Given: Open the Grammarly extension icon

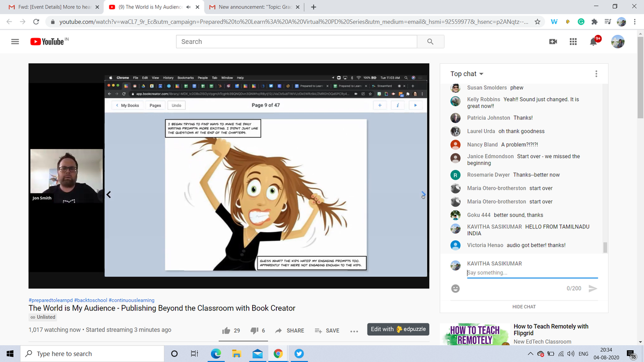Looking at the screenshot, I should tap(581, 21).
